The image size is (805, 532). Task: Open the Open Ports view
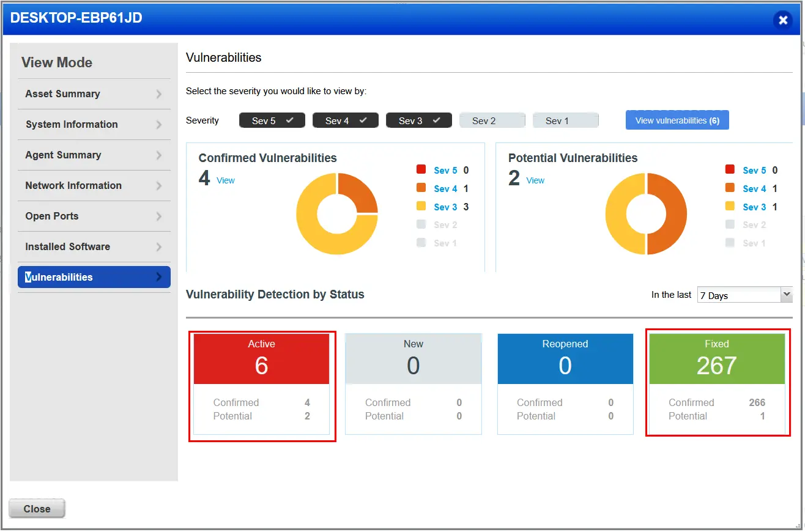tap(94, 216)
